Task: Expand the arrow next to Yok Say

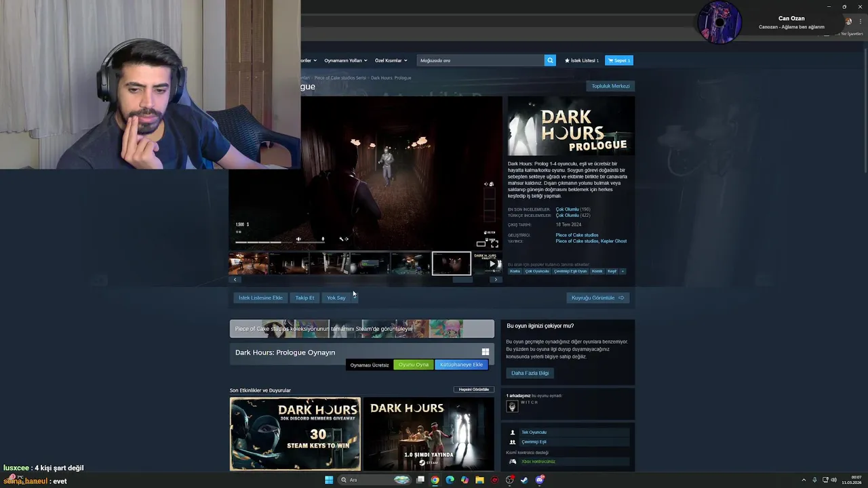Action: (353, 298)
